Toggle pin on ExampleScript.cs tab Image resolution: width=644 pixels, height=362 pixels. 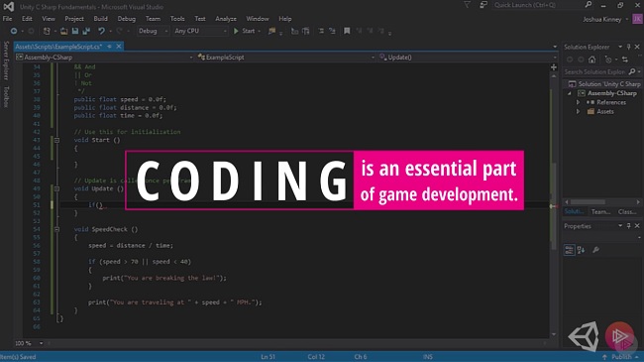[x=109, y=47]
